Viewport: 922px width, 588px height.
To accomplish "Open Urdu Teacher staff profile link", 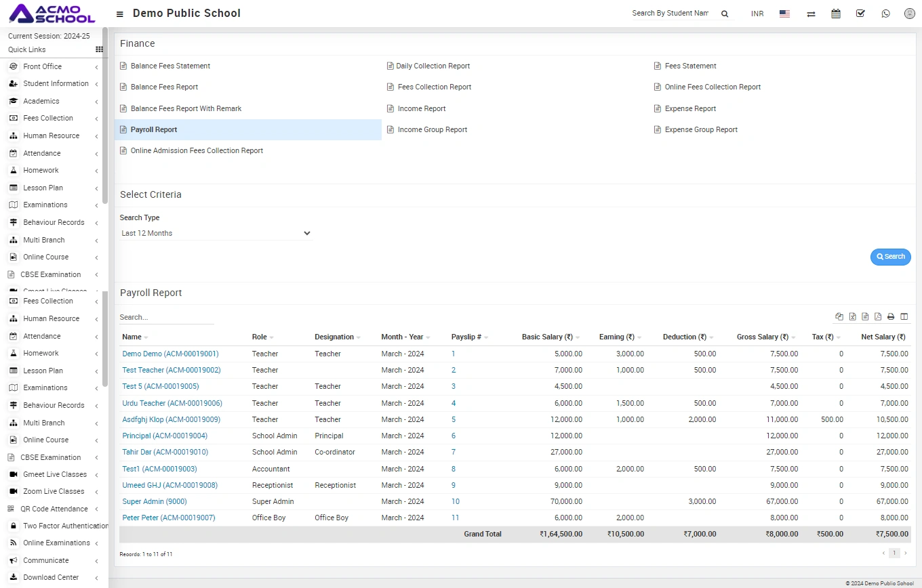I will [172, 403].
